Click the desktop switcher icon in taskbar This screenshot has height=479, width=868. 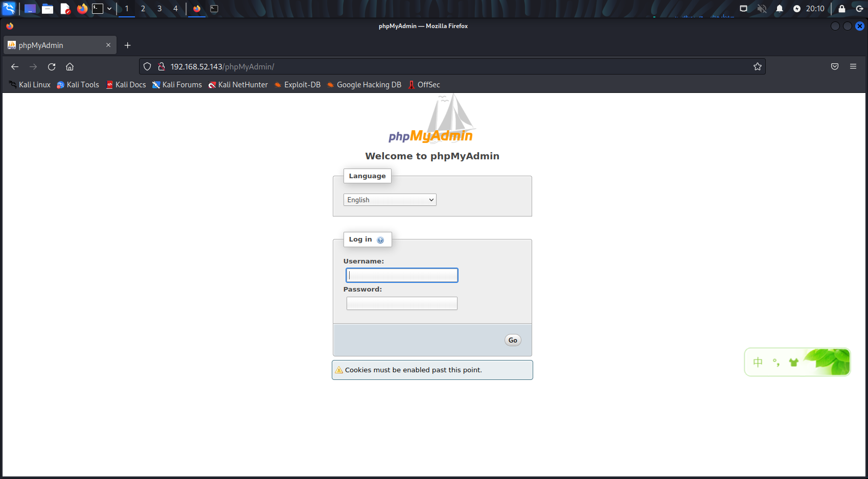(30, 9)
